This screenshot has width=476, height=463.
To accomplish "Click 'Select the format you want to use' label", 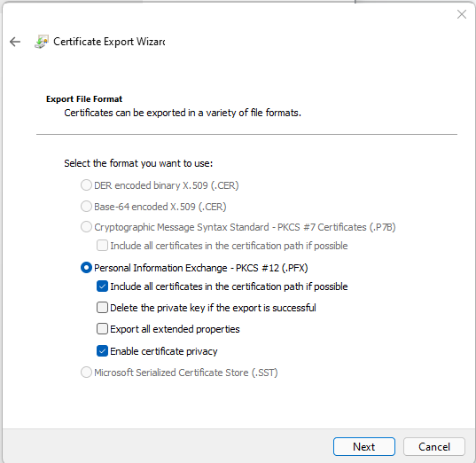I will (x=138, y=163).
